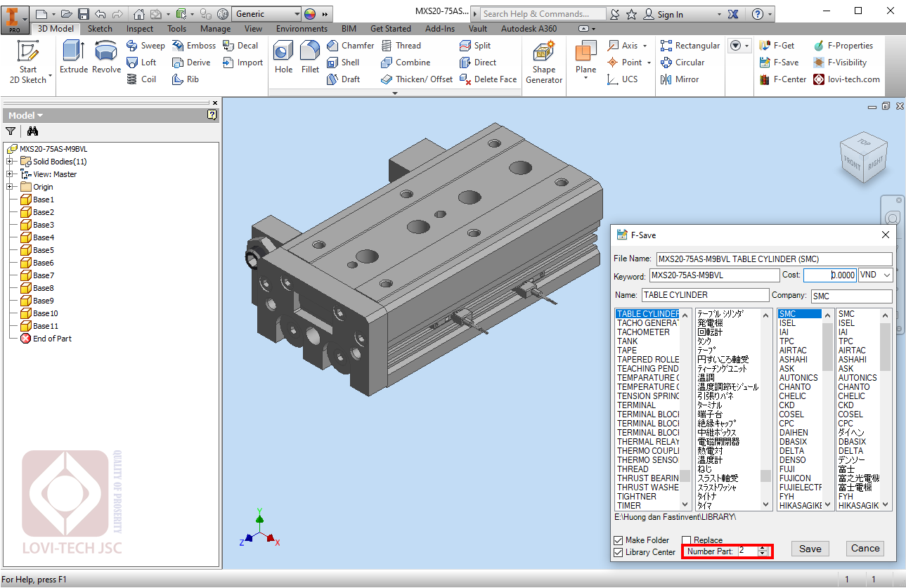Click the File Name input field
The image size is (906, 588).
click(773, 259)
